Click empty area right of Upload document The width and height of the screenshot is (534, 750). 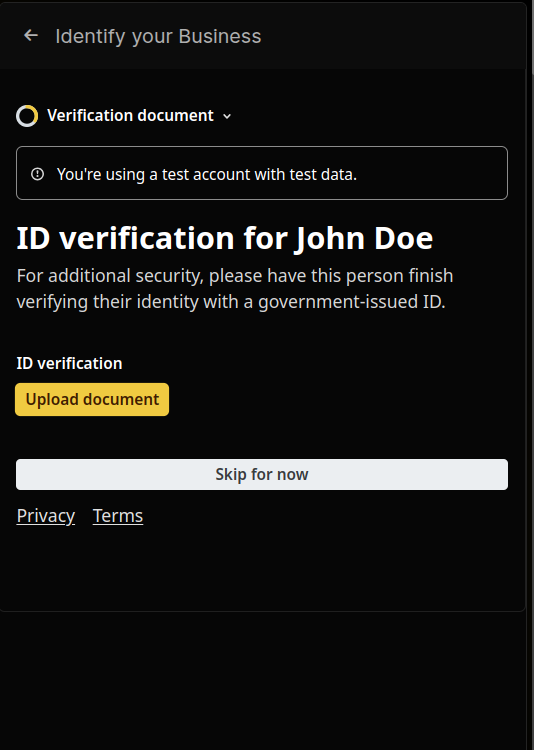pyautogui.click(x=335, y=399)
